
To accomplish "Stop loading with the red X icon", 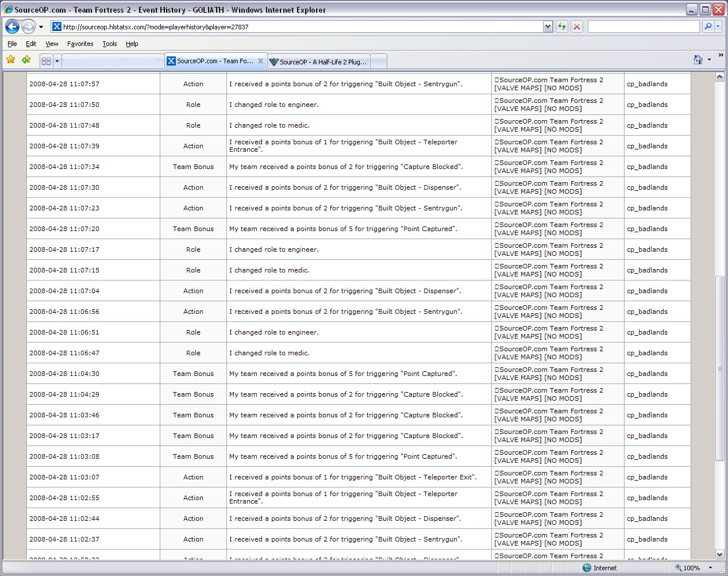I will (577, 26).
